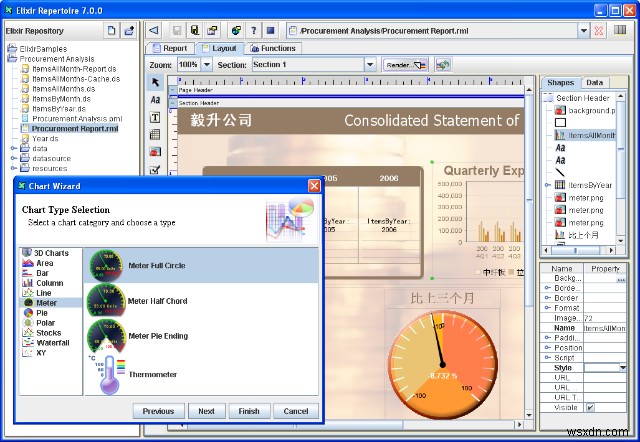Select Meter Half Chord chart type

point(201,301)
